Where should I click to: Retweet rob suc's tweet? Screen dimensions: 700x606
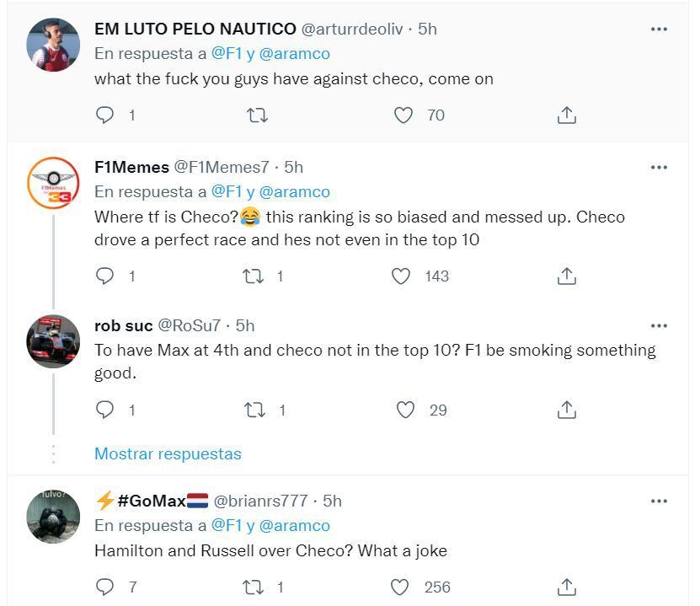pyautogui.click(x=254, y=410)
